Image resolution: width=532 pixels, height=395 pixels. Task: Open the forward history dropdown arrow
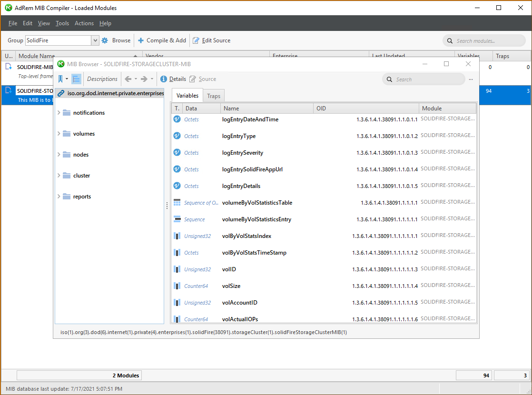pos(152,79)
